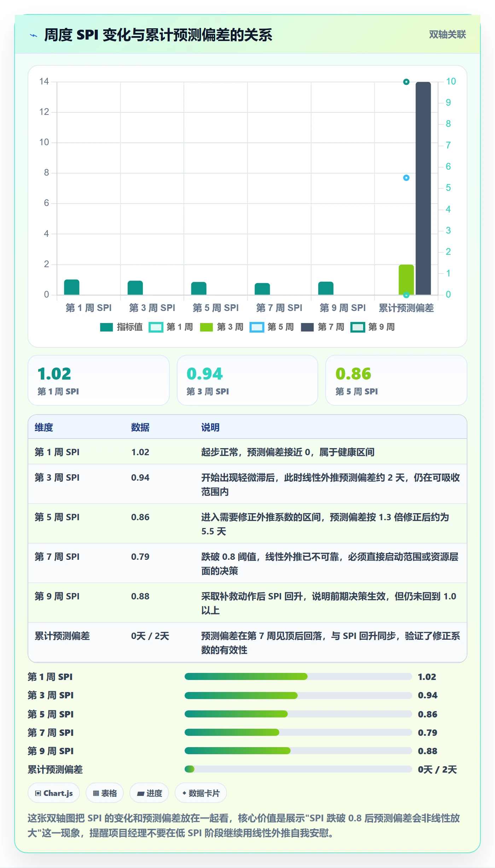Click the 表格 tag chip
The height and width of the screenshot is (868, 495).
click(x=105, y=793)
